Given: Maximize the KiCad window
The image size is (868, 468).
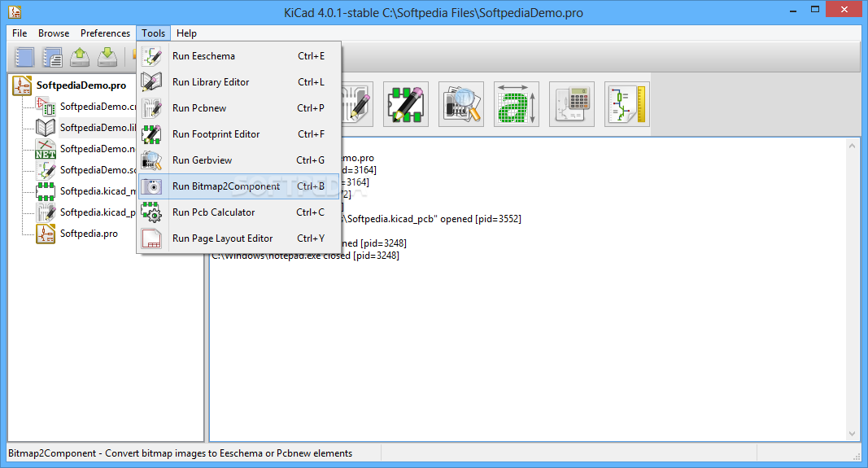Looking at the screenshot, I should tap(815, 9).
